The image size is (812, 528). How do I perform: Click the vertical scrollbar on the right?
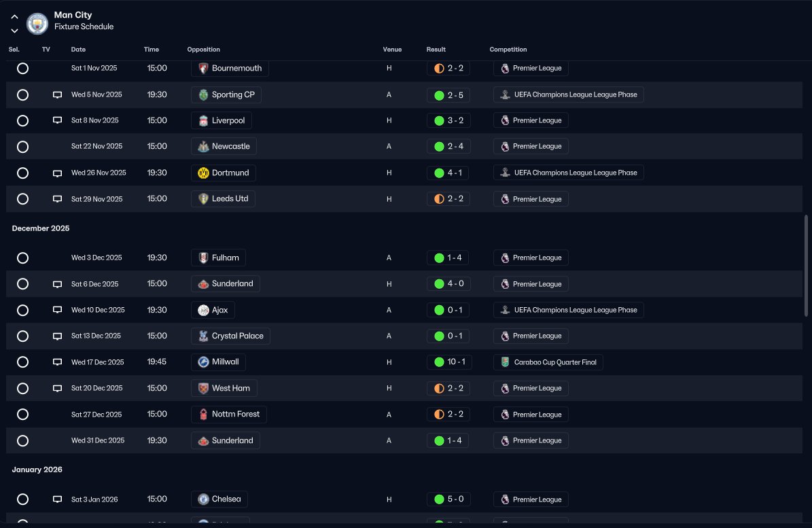(x=806, y=266)
